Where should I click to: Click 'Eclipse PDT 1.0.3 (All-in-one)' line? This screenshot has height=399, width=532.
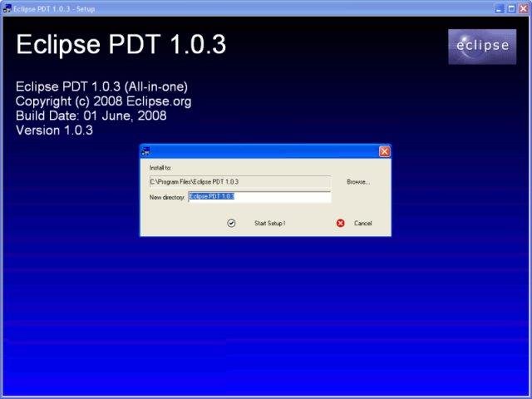[101, 86]
